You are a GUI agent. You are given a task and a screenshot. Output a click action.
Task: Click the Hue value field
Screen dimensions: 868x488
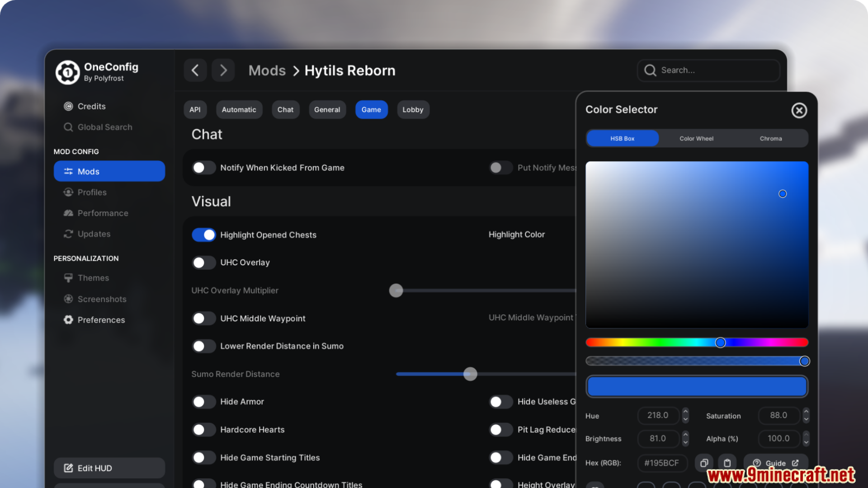point(658,415)
